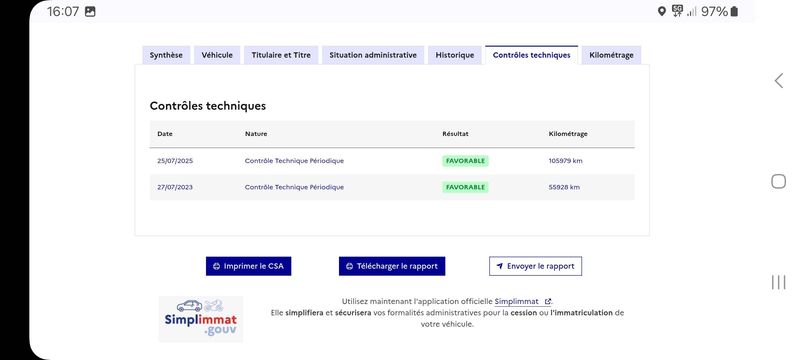Screen dimensions: 800x360
Task: Click the Imprimer le CSA button
Action: (248, 266)
